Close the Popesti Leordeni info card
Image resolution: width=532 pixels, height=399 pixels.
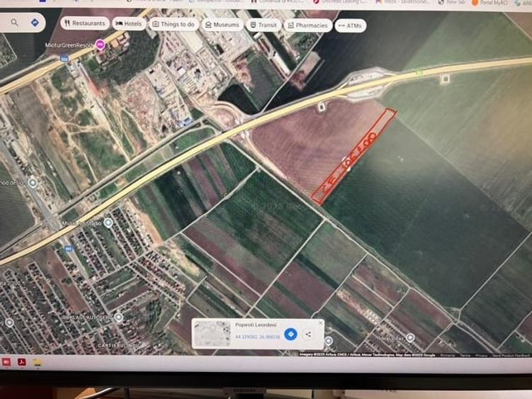click(x=320, y=323)
